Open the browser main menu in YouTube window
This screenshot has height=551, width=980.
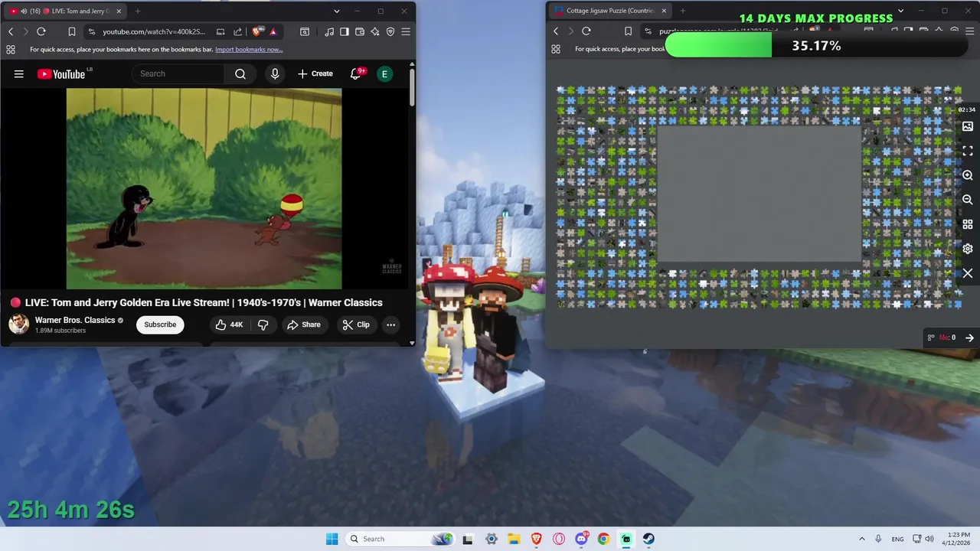coord(406,31)
